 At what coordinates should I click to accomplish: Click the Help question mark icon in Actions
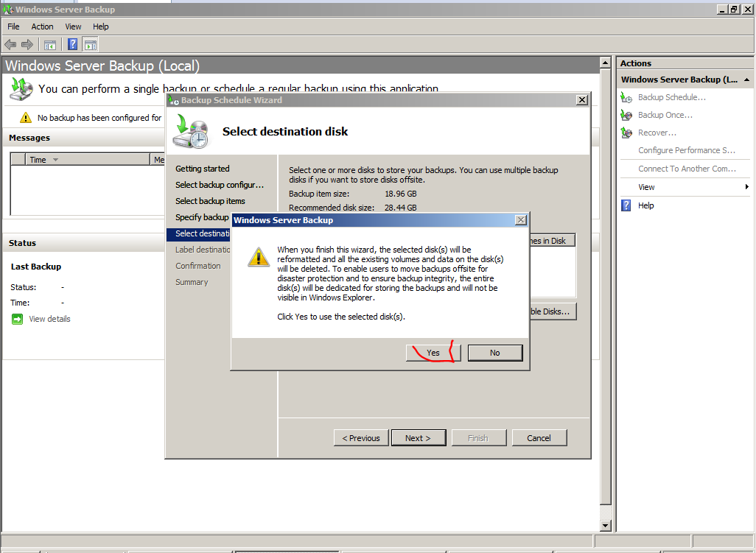pos(626,205)
